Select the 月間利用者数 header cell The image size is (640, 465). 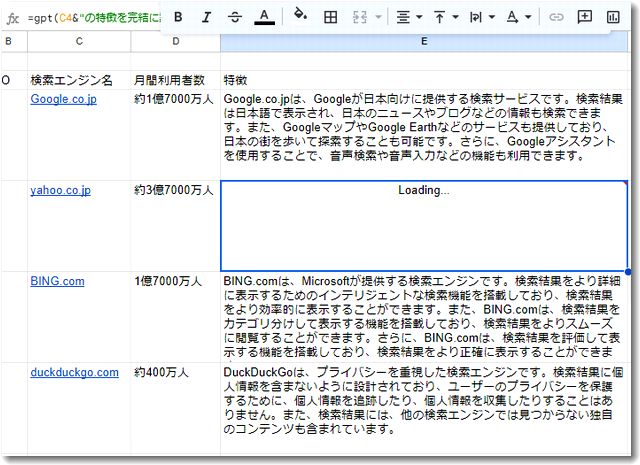(x=176, y=80)
